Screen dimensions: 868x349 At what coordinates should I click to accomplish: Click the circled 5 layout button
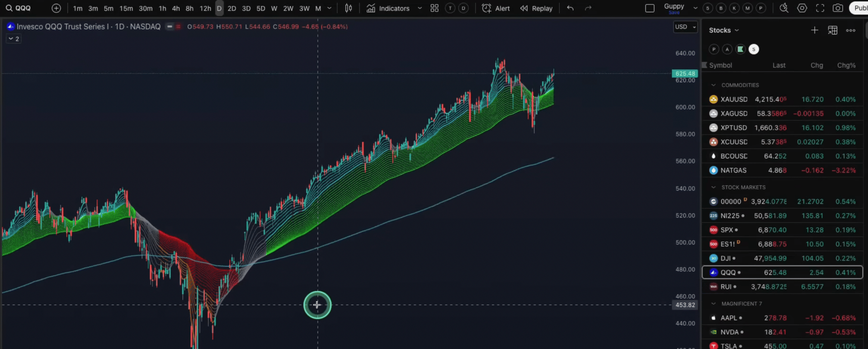pyautogui.click(x=708, y=8)
